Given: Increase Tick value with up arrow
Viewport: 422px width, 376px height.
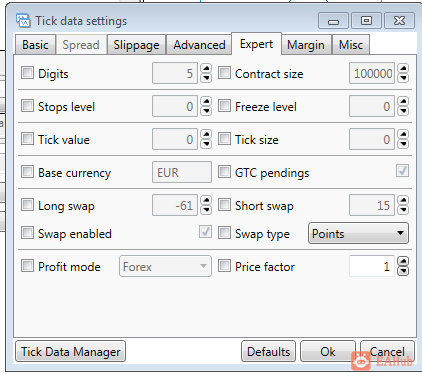Looking at the screenshot, I should 206,134.
